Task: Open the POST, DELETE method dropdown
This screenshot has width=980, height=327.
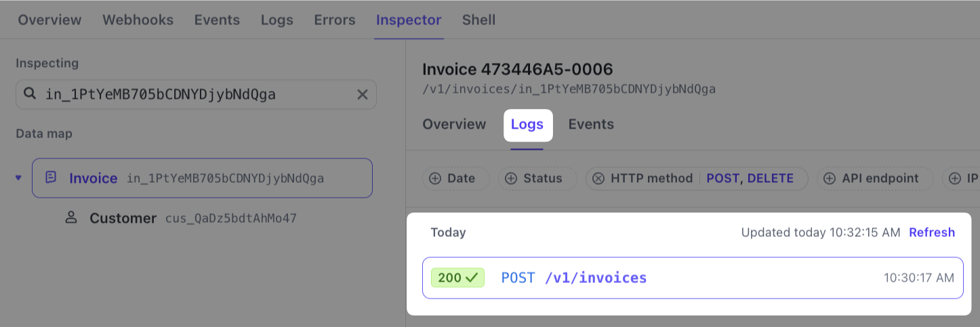Action: coord(750,179)
